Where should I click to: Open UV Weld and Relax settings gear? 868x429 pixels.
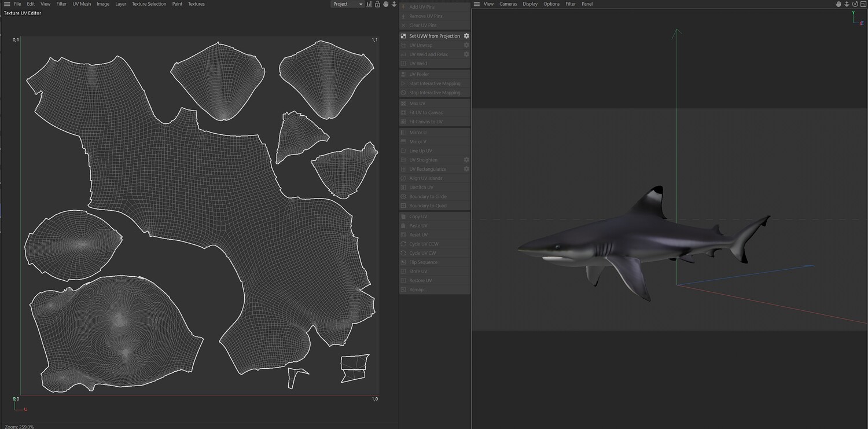(x=466, y=54)
